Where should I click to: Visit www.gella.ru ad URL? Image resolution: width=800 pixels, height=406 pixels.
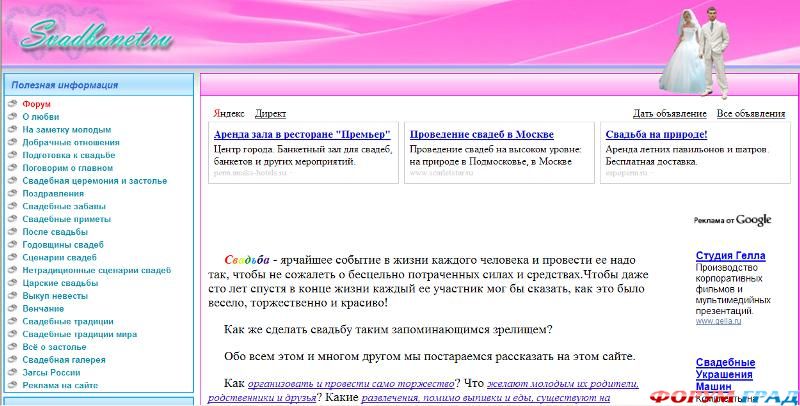click(718, 321)
